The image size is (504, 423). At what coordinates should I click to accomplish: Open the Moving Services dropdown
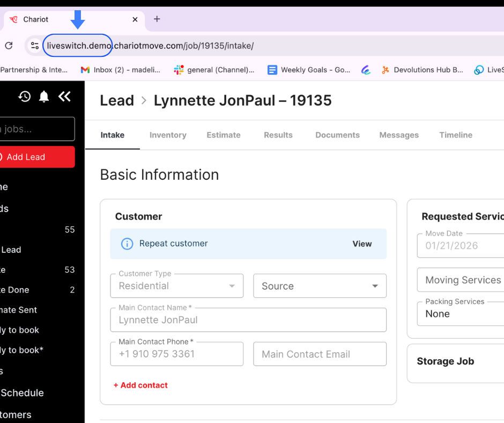click(x=462, y=280)
